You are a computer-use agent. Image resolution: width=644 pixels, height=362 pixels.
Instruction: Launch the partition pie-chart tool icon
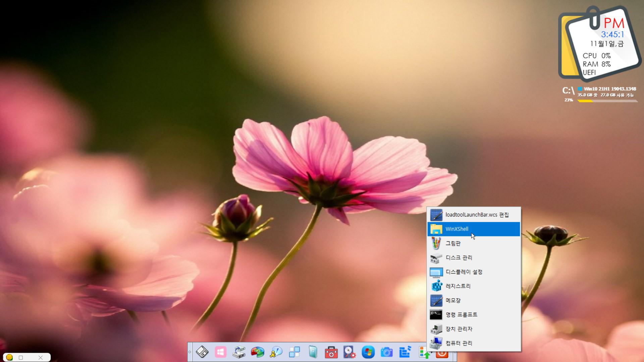coord(258,352)
